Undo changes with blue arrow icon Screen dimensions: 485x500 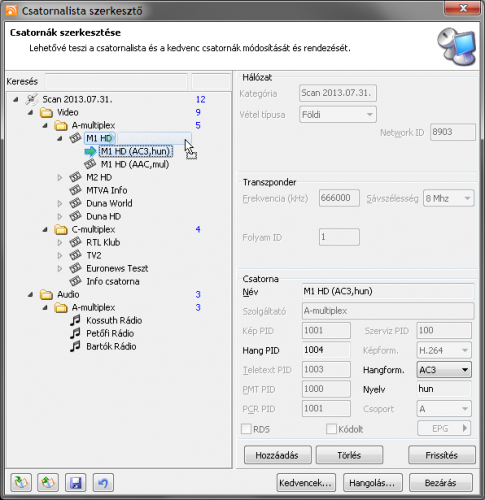(103, 482)
